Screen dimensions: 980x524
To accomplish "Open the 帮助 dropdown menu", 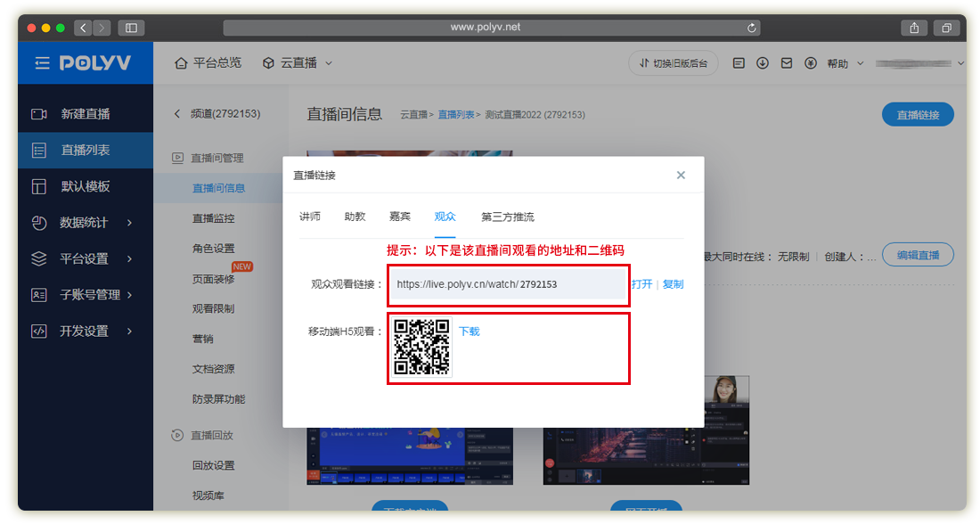I will (x=843, y=63).
